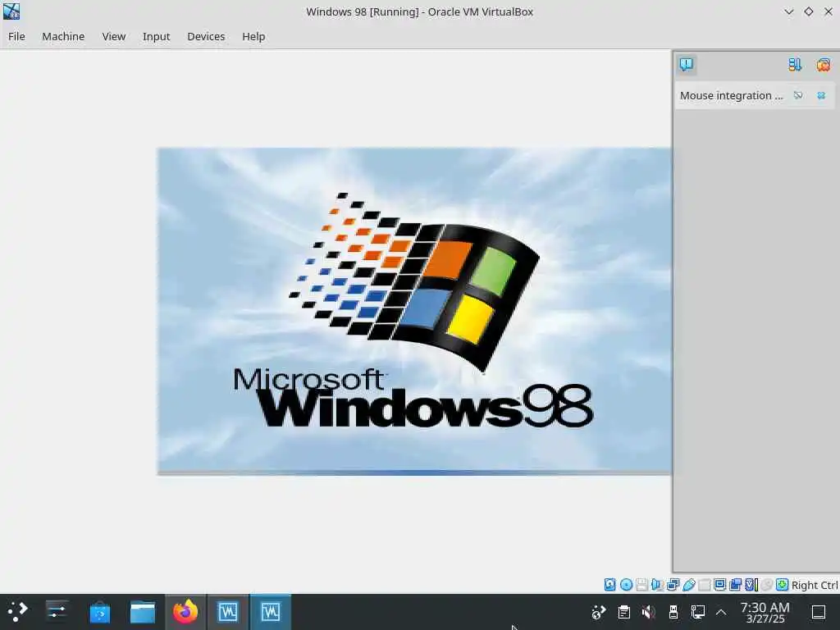Click the floppy drive status indicator
Viewport: 840px width, 630px height.
coord(641,584)
